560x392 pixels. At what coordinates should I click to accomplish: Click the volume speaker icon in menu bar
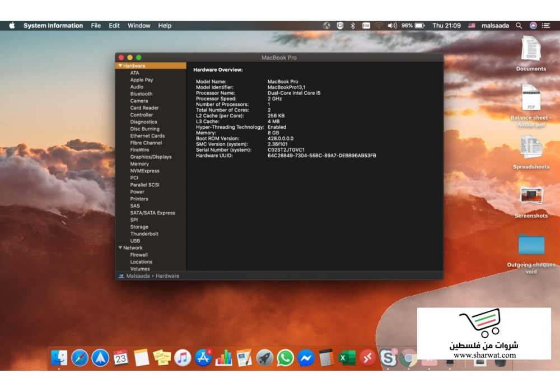[x=392, y=26]
